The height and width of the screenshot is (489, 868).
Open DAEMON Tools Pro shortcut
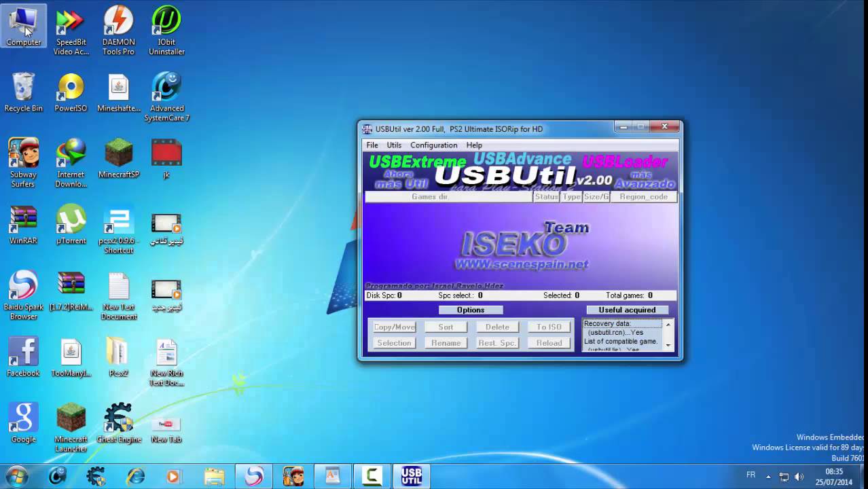click(118, 31)
